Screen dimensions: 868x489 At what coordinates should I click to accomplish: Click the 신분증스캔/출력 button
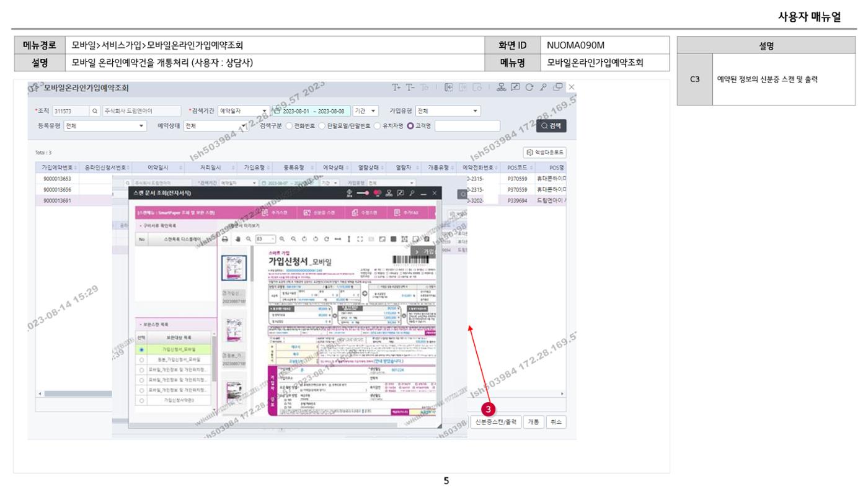(495, 421)
